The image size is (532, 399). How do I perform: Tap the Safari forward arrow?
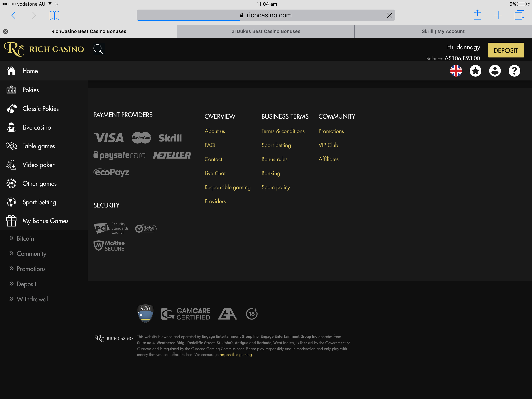coord(34,15)
